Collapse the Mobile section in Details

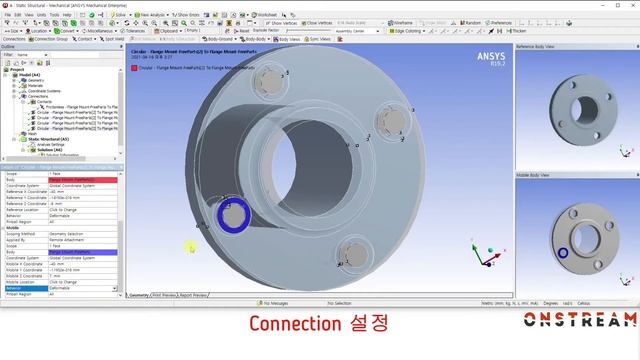click(3, 228)
